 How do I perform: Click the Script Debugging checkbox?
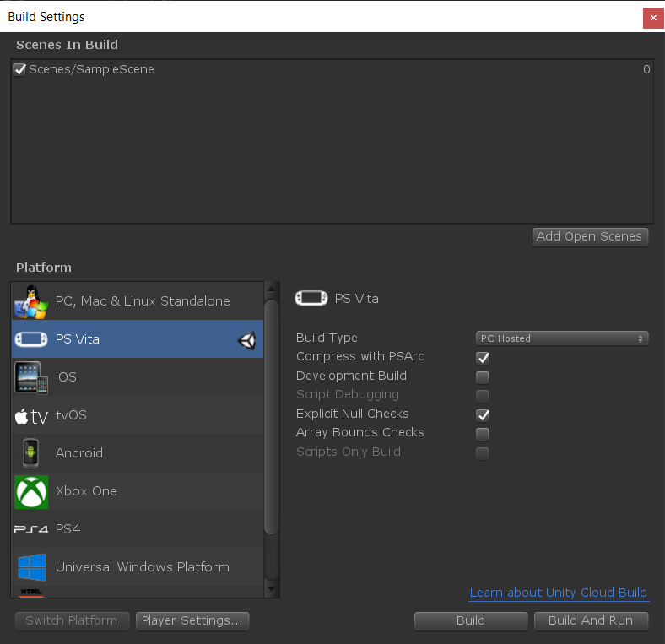482,396
